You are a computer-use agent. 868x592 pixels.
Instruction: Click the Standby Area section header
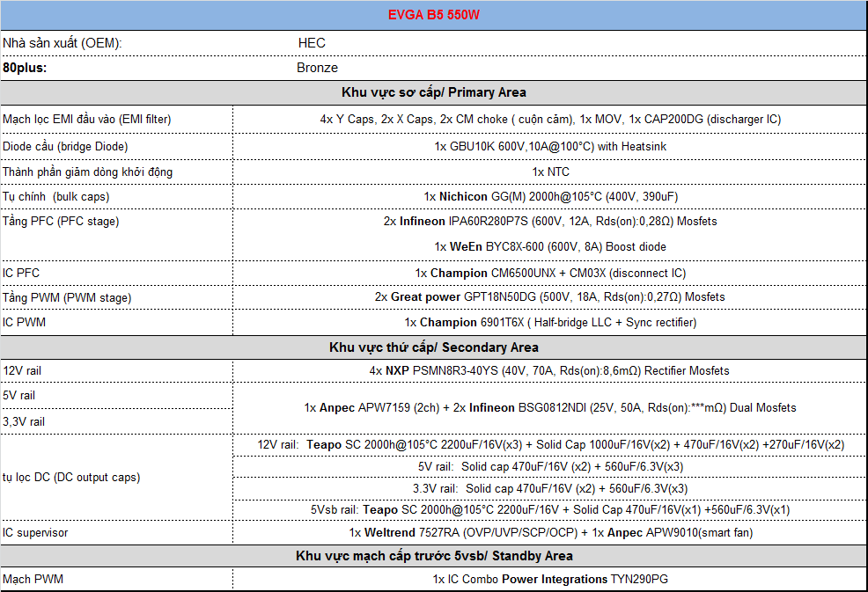(434, 556)
